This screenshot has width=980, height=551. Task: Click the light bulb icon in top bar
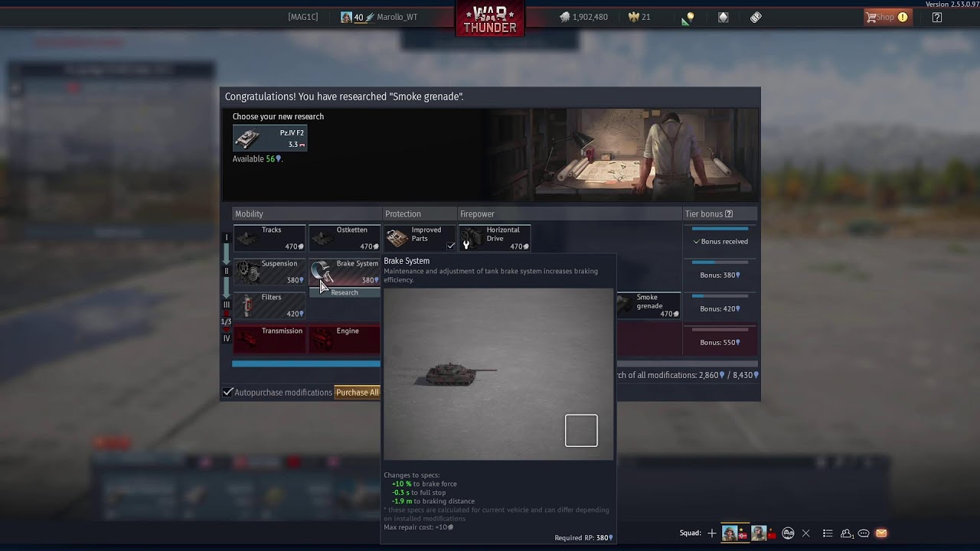[x=690, y=17]
